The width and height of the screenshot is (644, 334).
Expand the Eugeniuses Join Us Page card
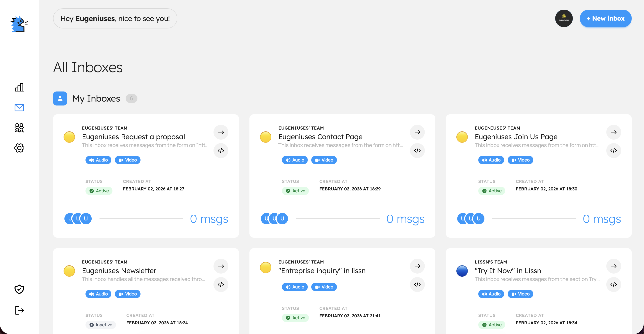pyautogui.click(x=614, y=132)
